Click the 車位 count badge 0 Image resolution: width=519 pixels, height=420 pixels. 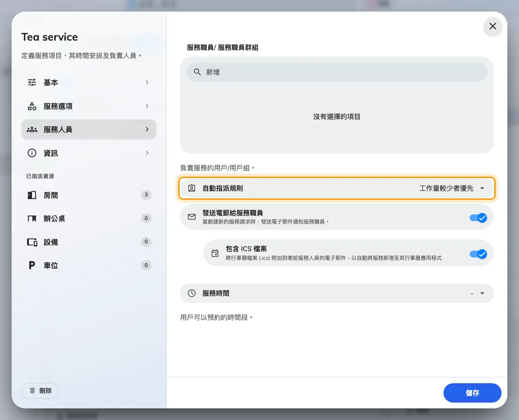[146, 265]
